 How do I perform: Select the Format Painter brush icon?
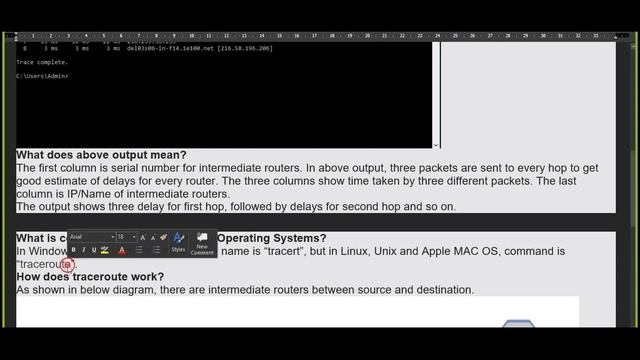[164, 237]
